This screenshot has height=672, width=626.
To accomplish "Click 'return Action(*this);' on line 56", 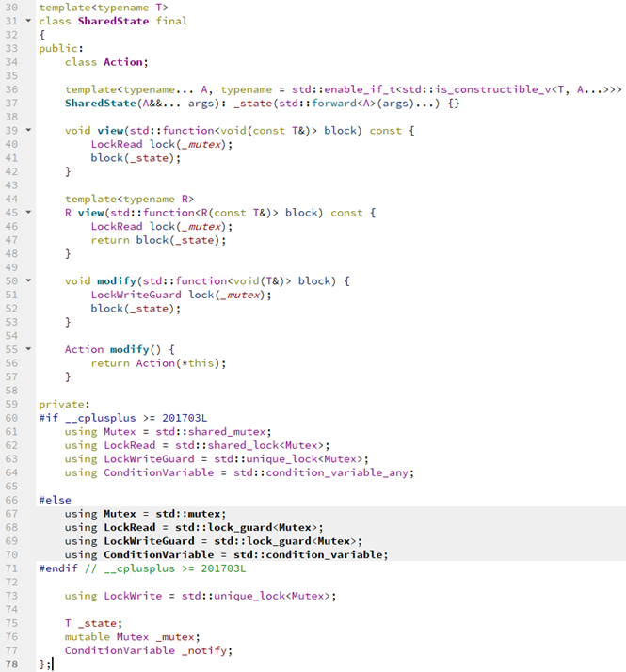I will click(158, 363).
